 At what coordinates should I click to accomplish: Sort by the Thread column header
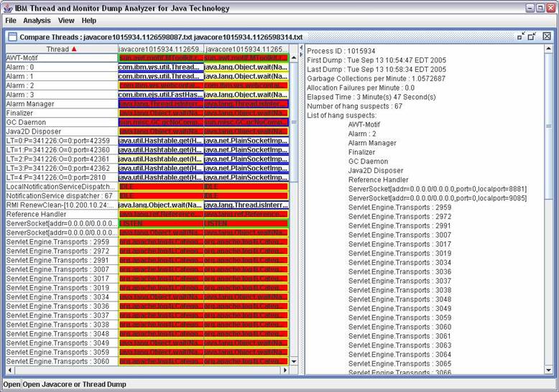pyautogui.click(x=62, y=49)
